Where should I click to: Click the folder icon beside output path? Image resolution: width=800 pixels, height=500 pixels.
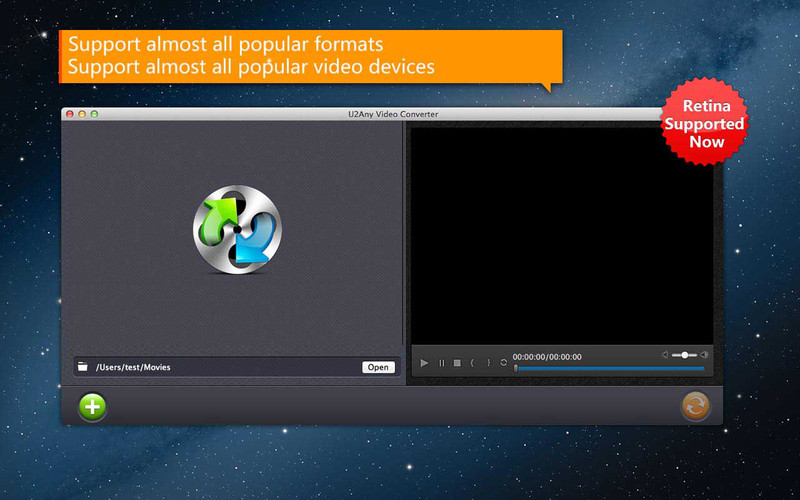point(83,366)
